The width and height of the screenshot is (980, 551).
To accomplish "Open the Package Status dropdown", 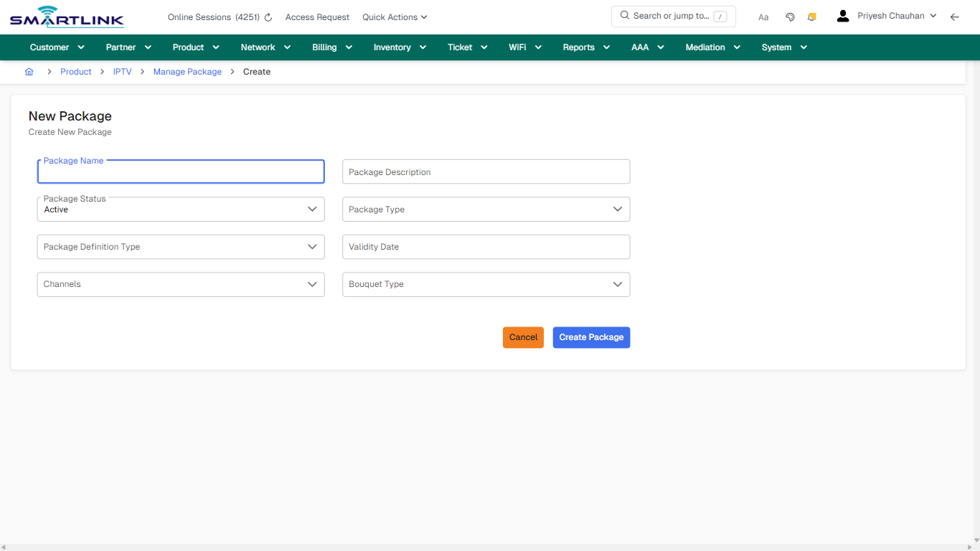I will tap(312, 209).
